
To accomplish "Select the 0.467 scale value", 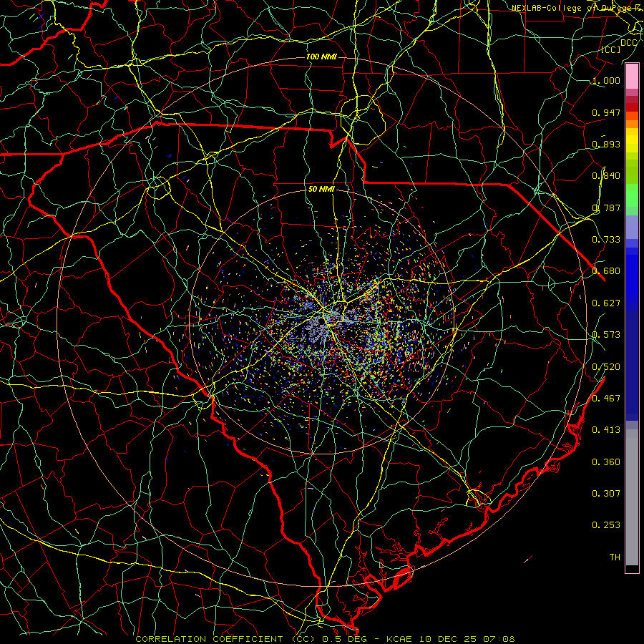I will [606, 399].
